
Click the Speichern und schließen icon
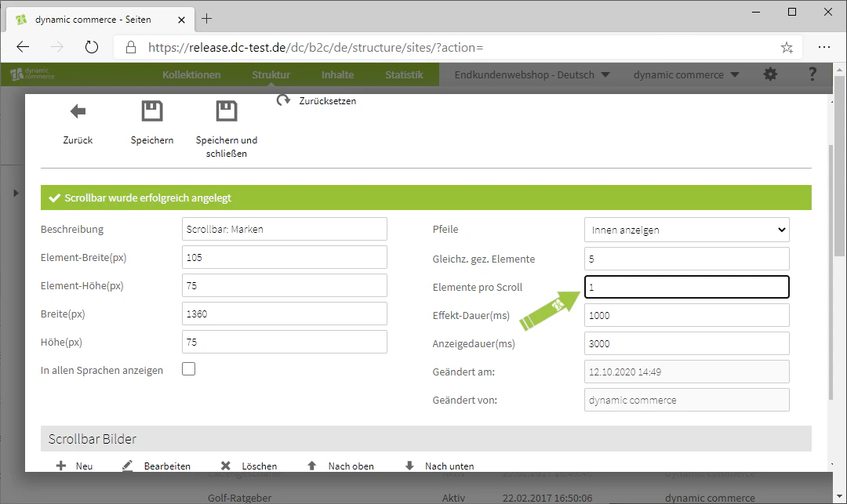coord(227,111)
